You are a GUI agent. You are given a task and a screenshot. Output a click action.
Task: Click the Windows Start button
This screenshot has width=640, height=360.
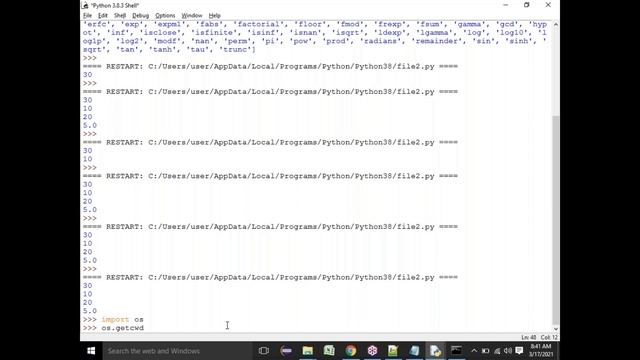[91, 351]
